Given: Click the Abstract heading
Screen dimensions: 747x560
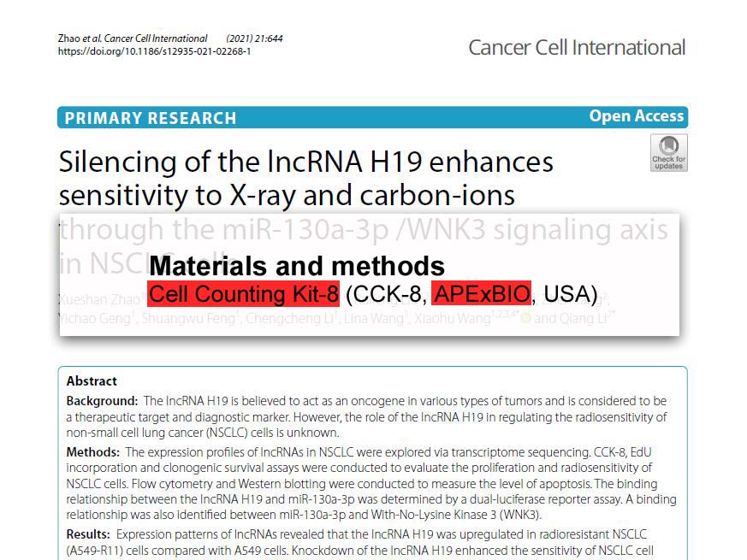Looking at the screenshot, I should [92, 381].
